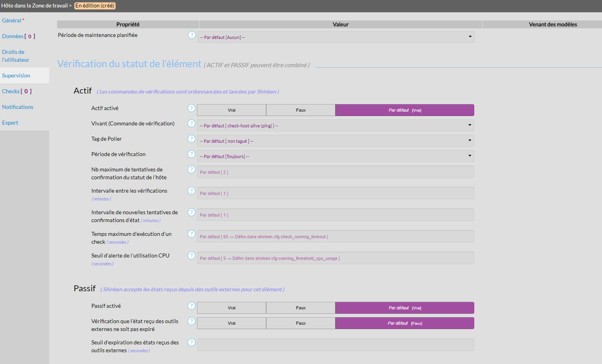Click help icon for Période de maintenance planifiée
Screen dimensions: 602x364
[191, 35]
